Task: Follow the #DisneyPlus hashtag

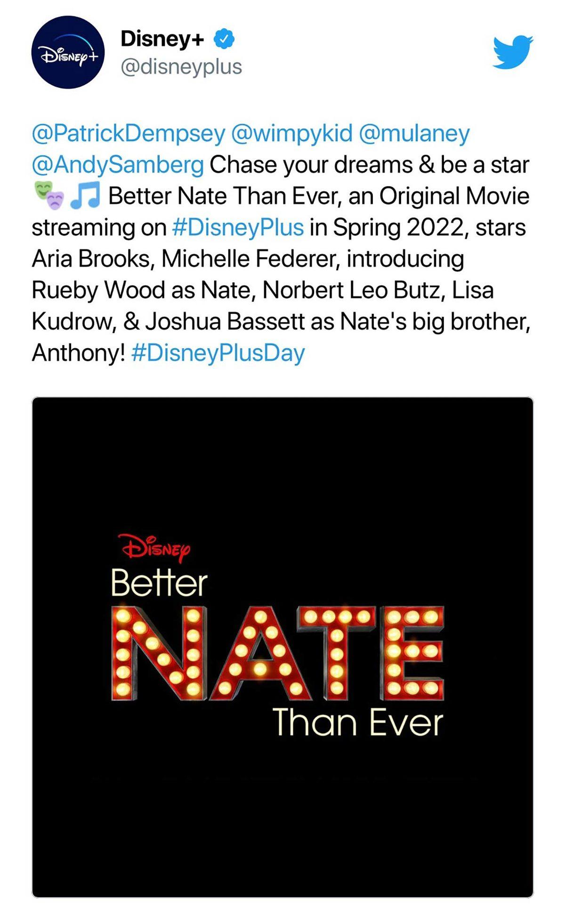Action: pyautogui.click(x=238, y=228)
